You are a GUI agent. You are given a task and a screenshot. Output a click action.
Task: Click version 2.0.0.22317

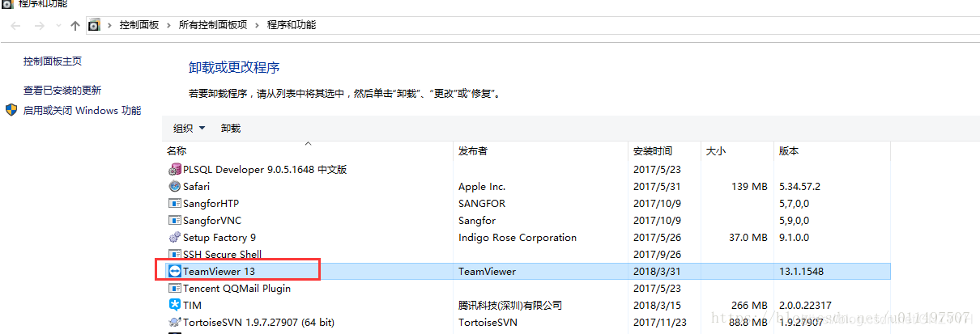[805, 306]
